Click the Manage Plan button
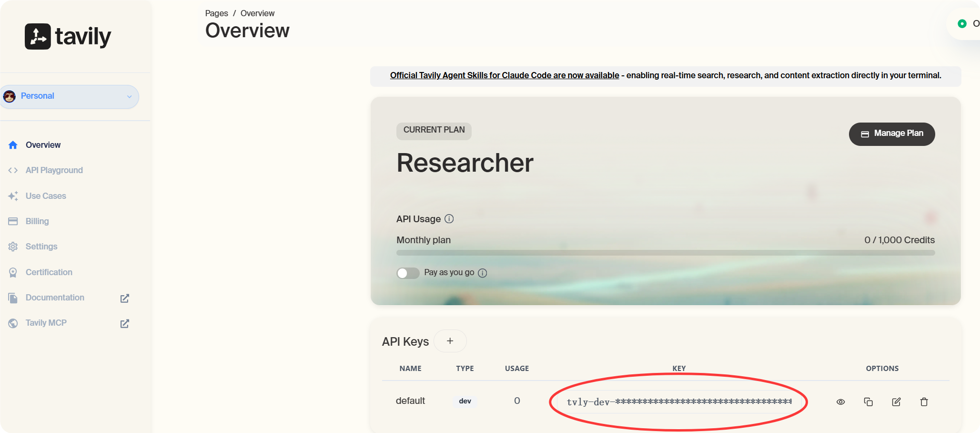This screenshot has width=980, height=433. pyautogui.click(x=891, y=134)
